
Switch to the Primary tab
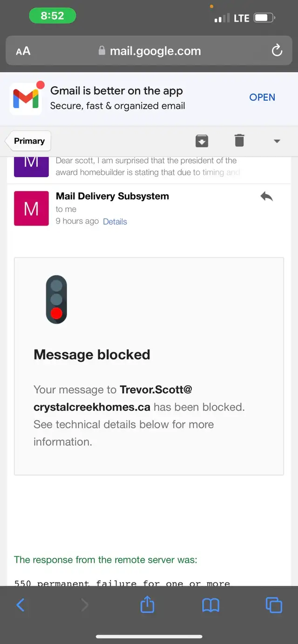coord(28,141)
